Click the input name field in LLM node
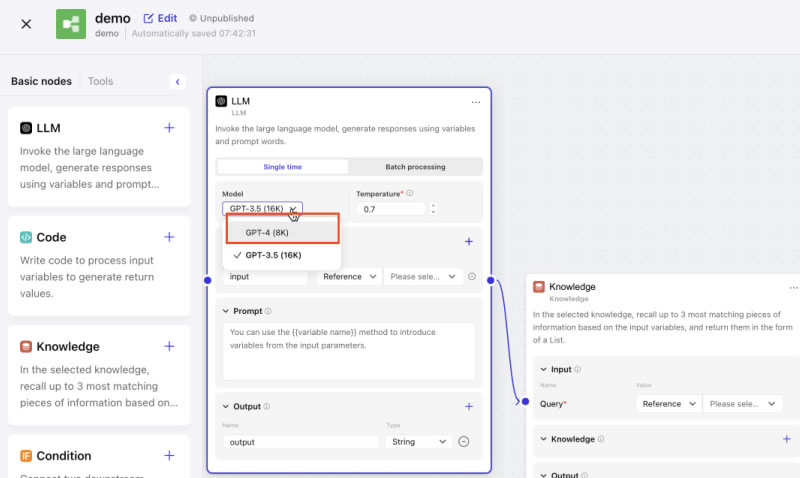The image size is (800, 478). 265,276
